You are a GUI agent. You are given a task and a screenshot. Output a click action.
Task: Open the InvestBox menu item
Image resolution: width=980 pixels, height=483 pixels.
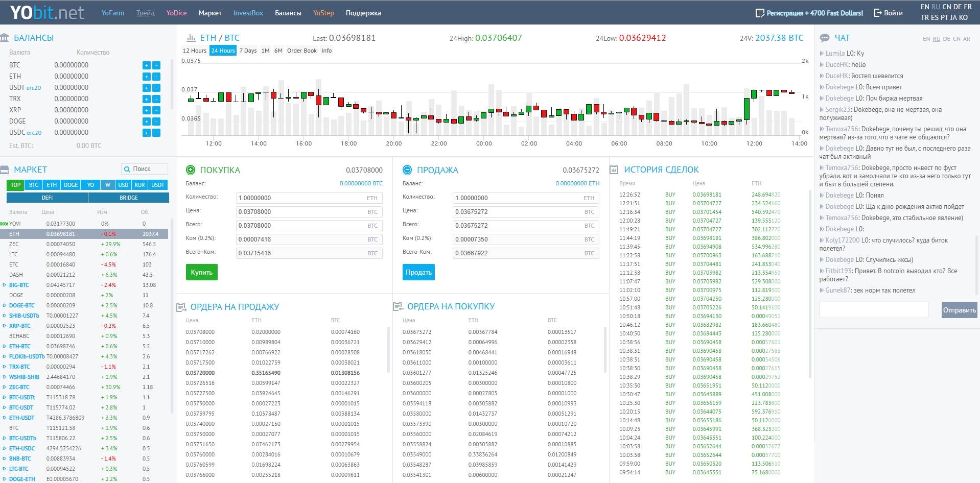(248, 13)
